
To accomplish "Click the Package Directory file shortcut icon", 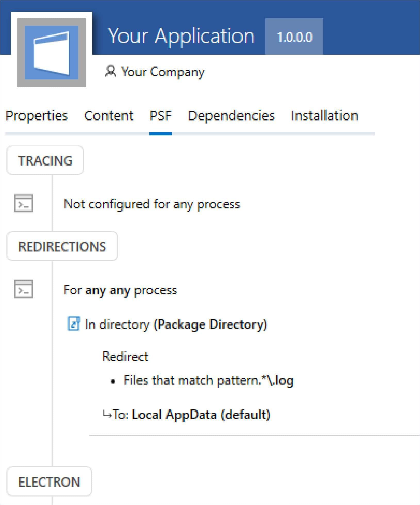I will (x=73, y=324).
